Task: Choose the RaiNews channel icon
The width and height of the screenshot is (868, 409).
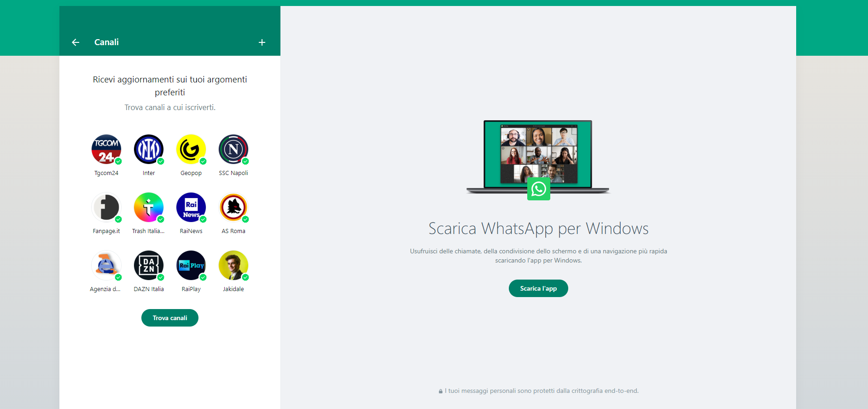Action: (x=191, y=207)
